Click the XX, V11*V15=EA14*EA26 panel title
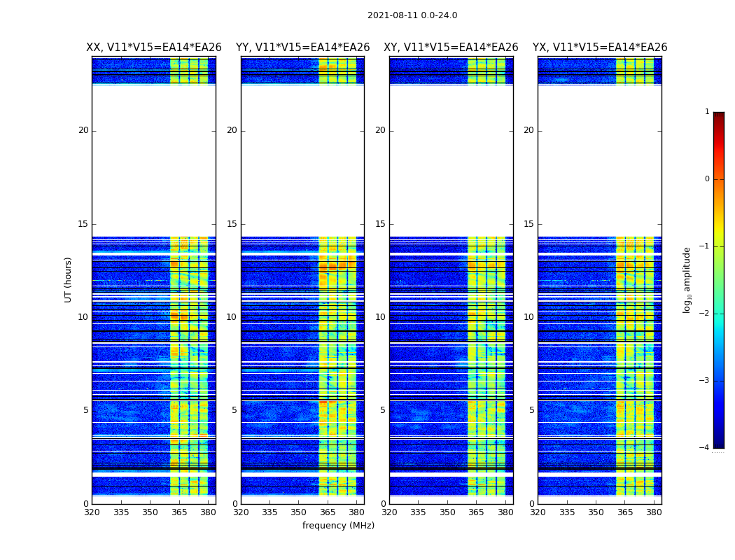 [x=154, y=48]
